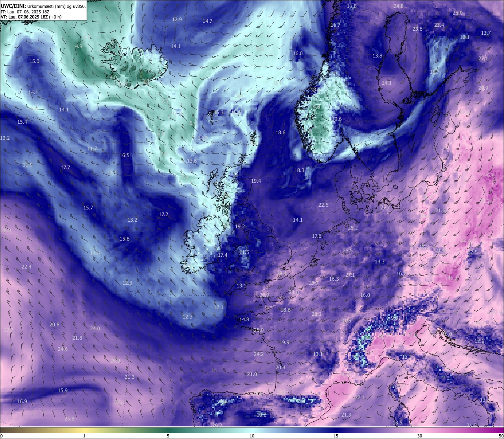Click the 17.2 value label

(x=163, y=215)
